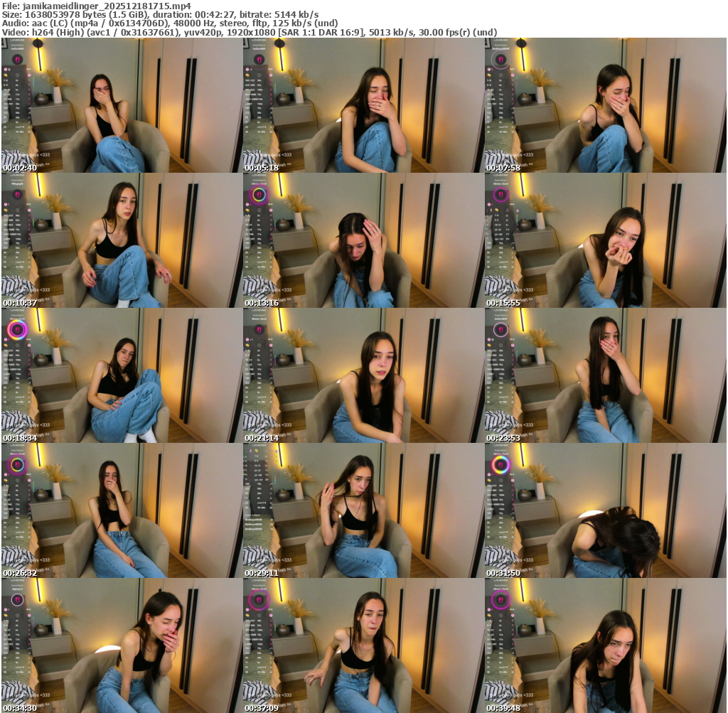
Task: Click the thumbnail stamped 00:29:11
Action: click(x=363, y=510)
